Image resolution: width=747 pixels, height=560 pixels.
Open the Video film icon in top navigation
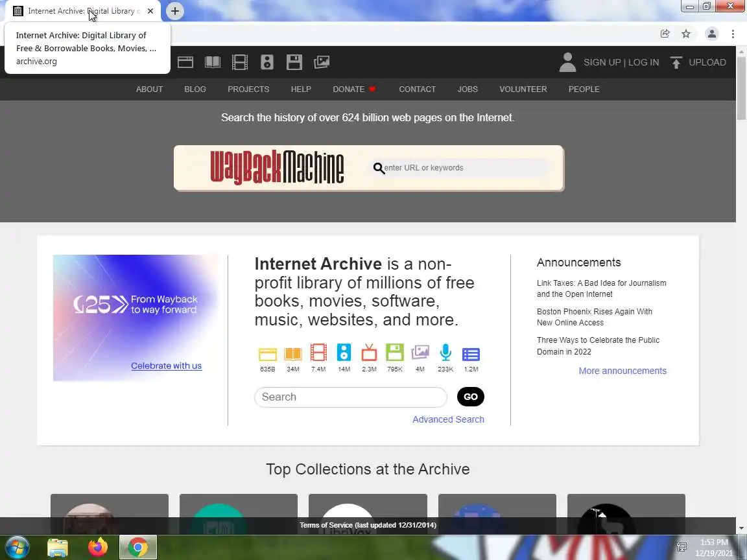240,62
